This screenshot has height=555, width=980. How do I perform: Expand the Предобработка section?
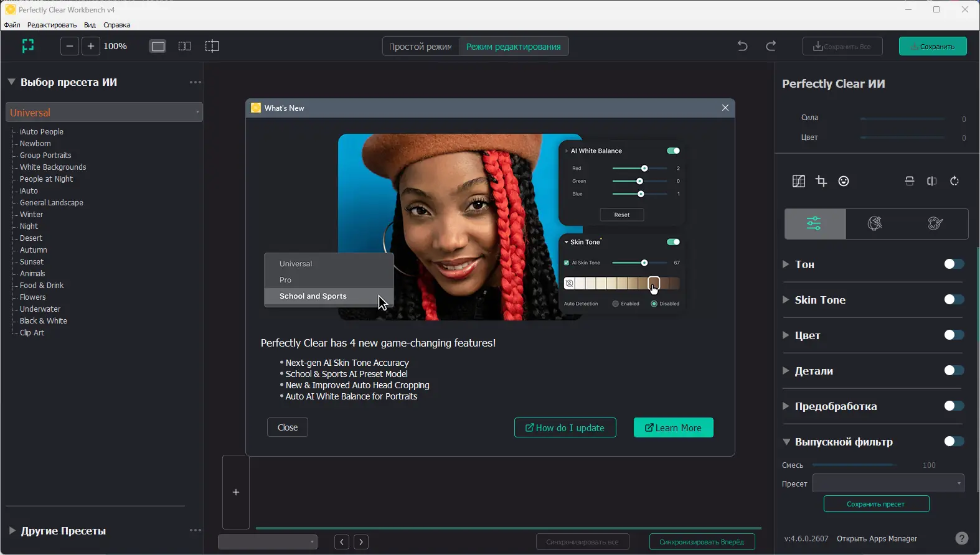(x=786, y=406)
